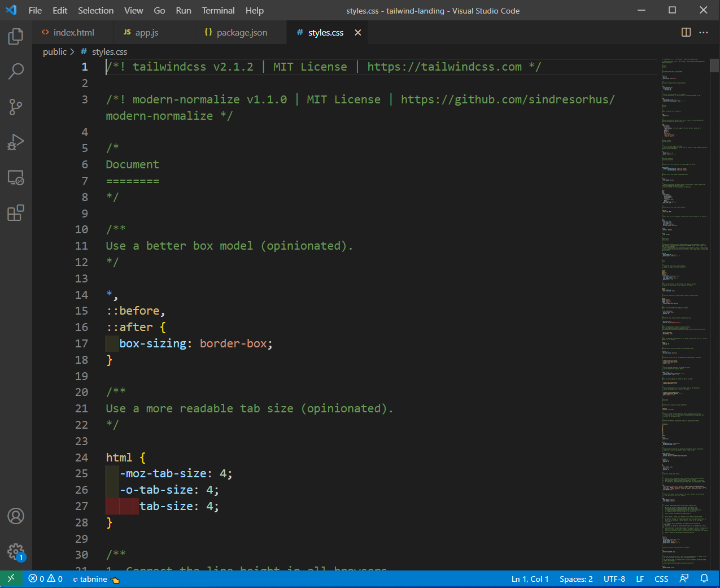Click line number 27 in gutter
Viewport: 720px width, 588px height.
[82, 506]
